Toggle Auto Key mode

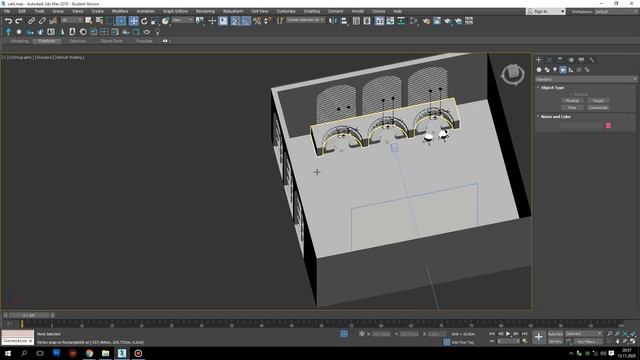[x=555, y=334]
